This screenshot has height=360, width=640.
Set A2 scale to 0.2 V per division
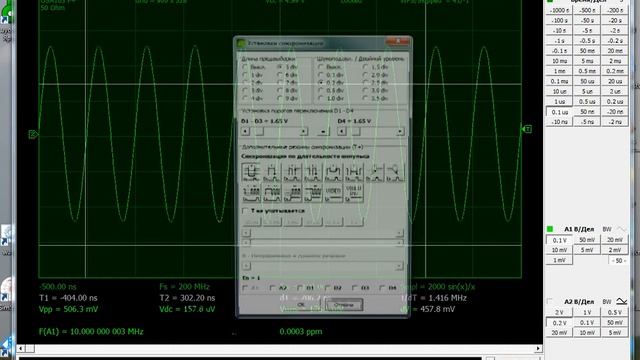pos(560,322)
